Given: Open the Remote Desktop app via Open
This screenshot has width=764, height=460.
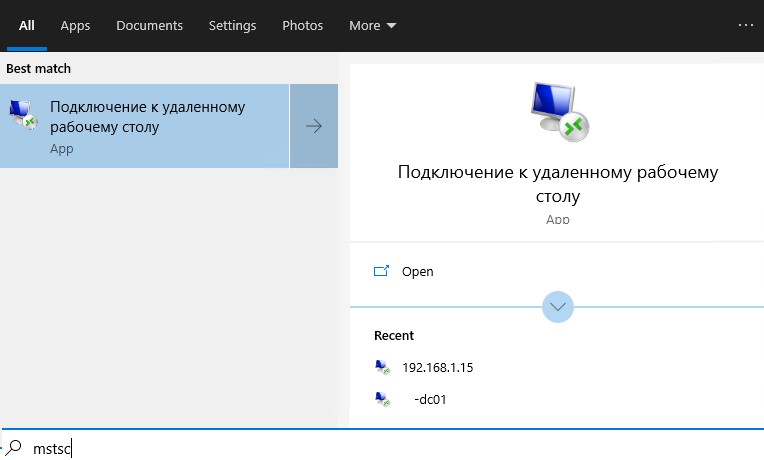Looking at the screenshot, I should (417, 271).
